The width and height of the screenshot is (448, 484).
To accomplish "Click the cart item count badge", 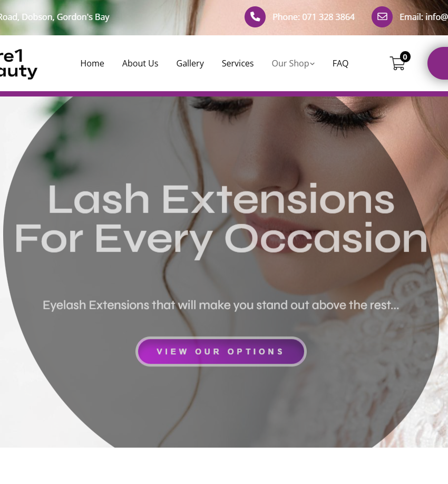I will pyautogui.click(x=405, y=57).
